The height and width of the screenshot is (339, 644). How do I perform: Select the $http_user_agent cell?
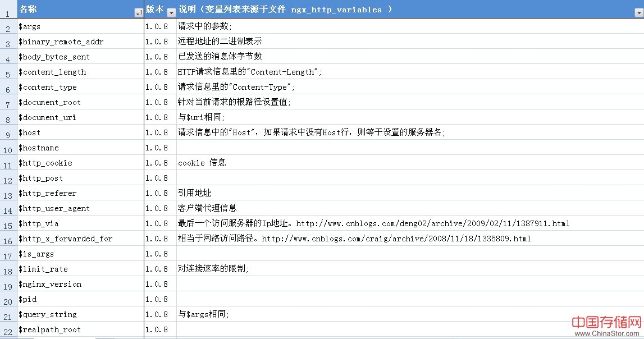(x=80, y=208)
